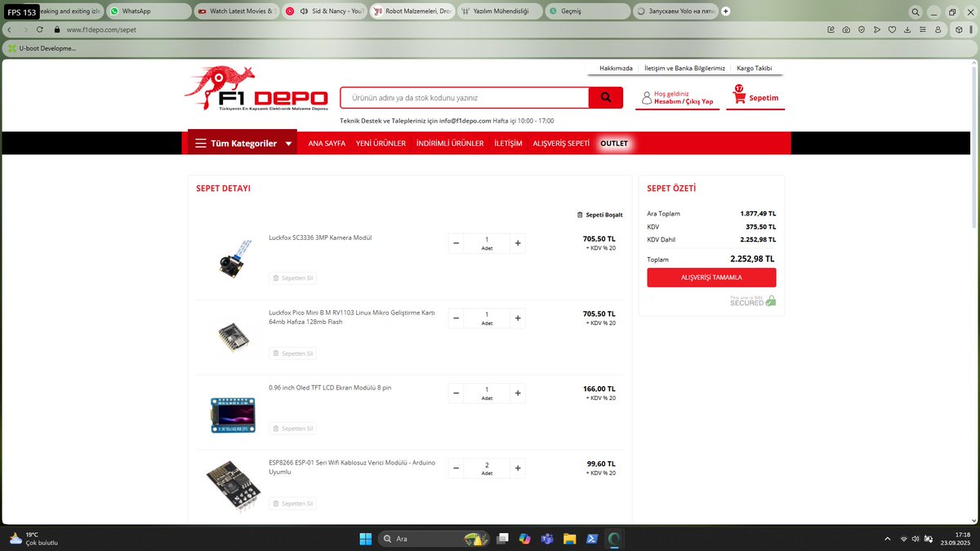Click the user account icon beside Hesabım
Screen dimensions: 980x551
point(647,98)
